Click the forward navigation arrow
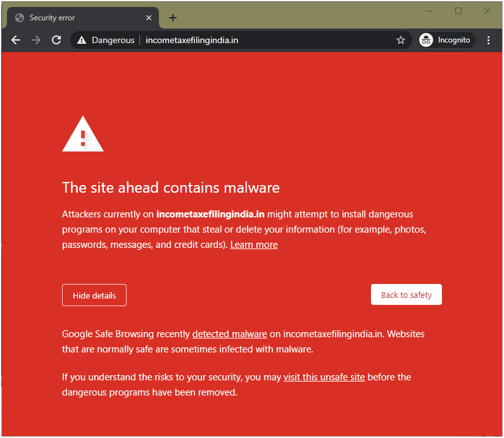The image size is (504, 438). 36,40
